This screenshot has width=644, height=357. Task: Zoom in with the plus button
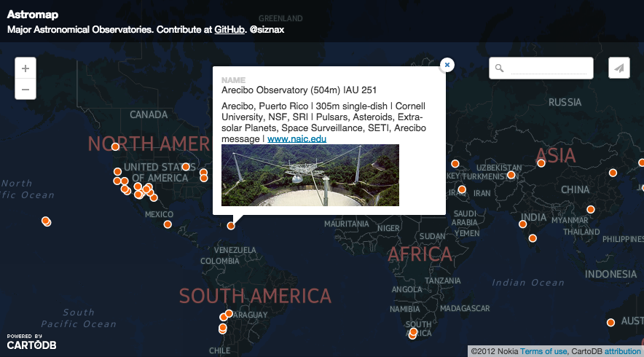point(25,68)
